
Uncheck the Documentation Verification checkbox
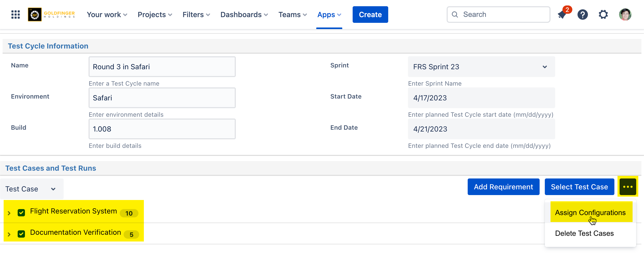click(x=21, y=234)
